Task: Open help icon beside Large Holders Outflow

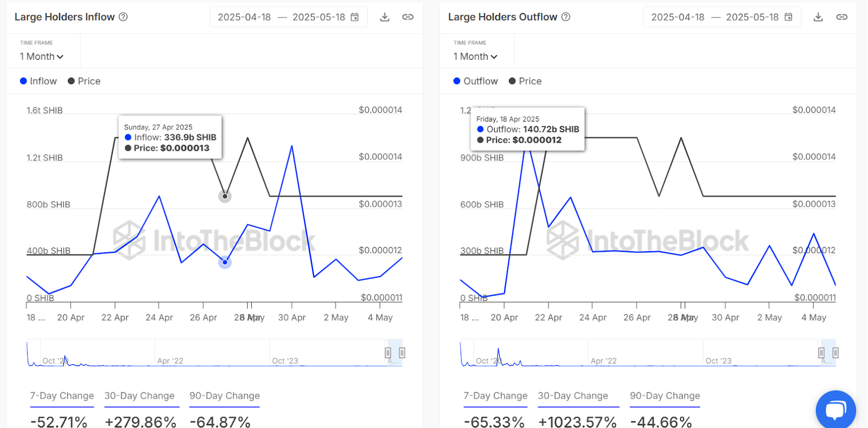Action: pos(566,17)
